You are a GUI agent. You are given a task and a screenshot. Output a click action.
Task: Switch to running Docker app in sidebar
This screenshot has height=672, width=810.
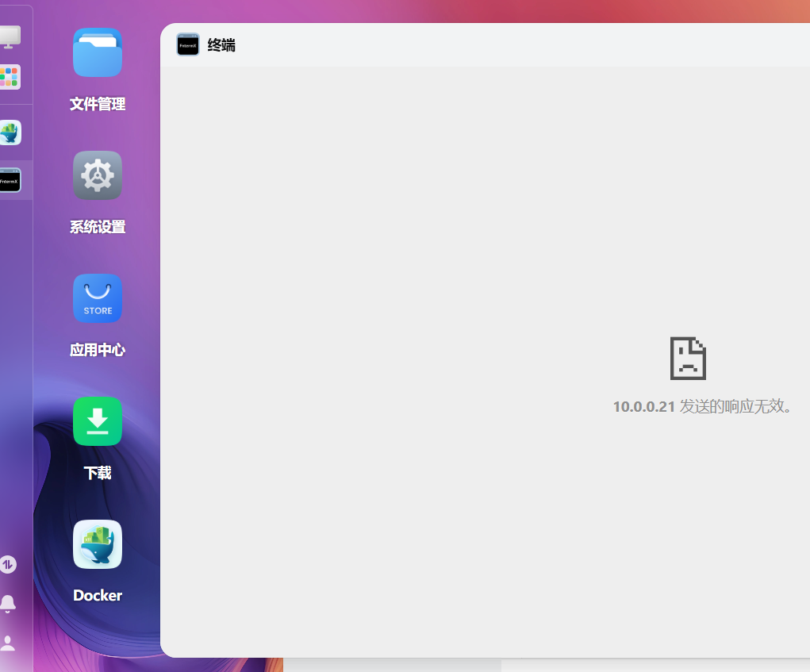click(x=10, y=132)
